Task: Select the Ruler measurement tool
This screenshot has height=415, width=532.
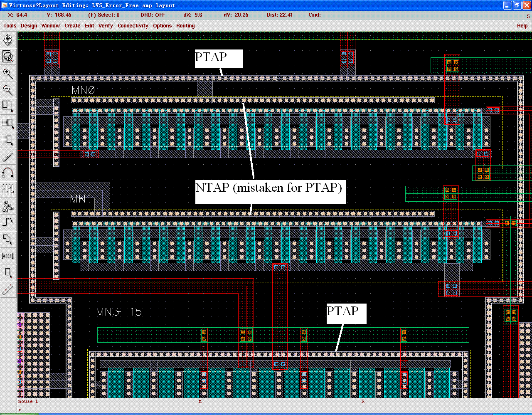Action: (8, 289)
